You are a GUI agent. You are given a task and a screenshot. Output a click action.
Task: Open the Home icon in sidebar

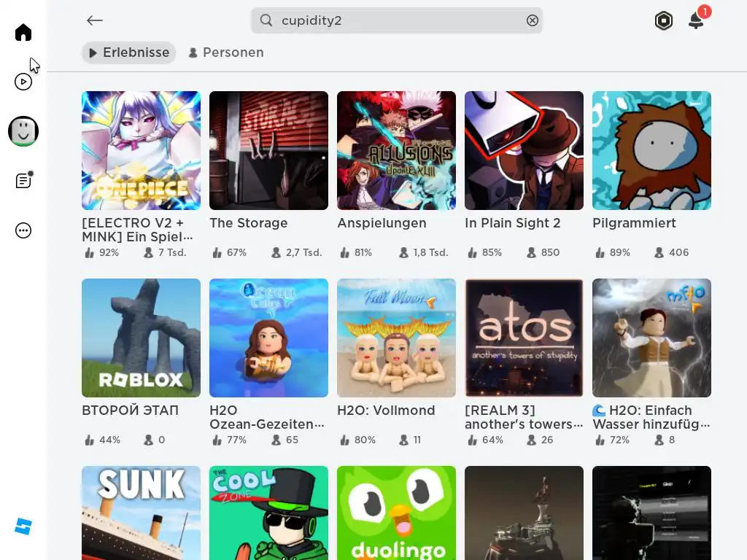pos(23,32)
